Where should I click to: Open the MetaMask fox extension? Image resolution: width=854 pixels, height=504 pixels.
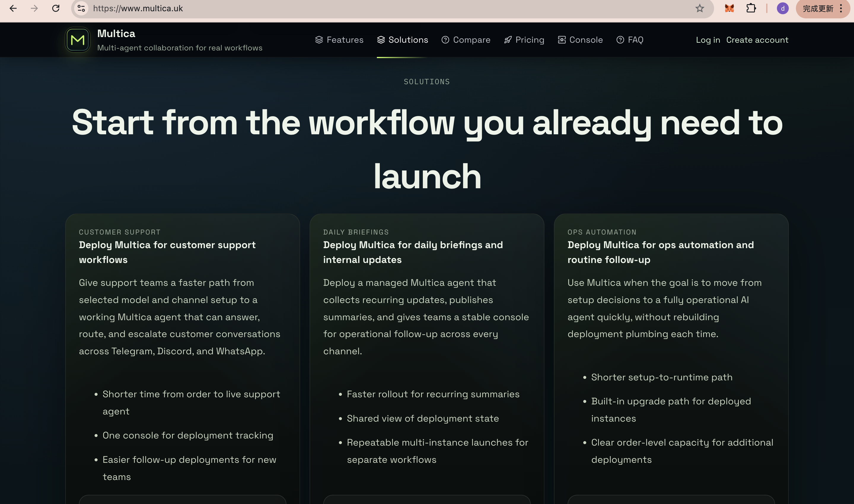point(729,8)
